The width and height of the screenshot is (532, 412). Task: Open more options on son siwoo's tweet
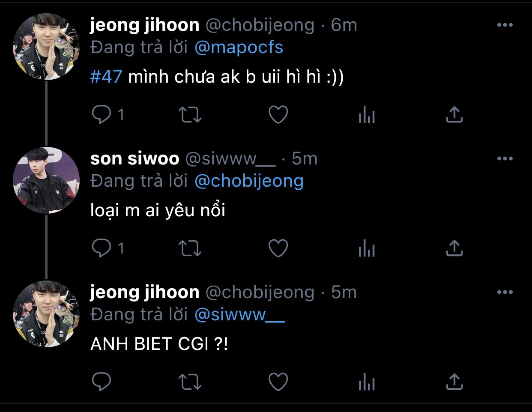[505, 159]
